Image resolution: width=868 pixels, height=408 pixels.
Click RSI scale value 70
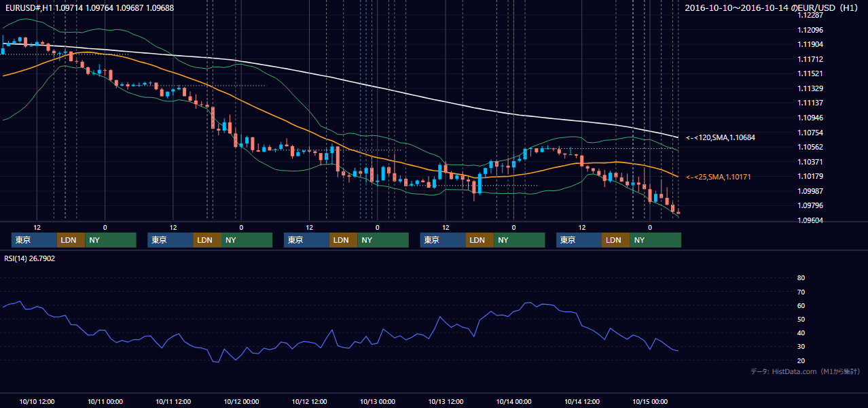[x=801, y=292]
